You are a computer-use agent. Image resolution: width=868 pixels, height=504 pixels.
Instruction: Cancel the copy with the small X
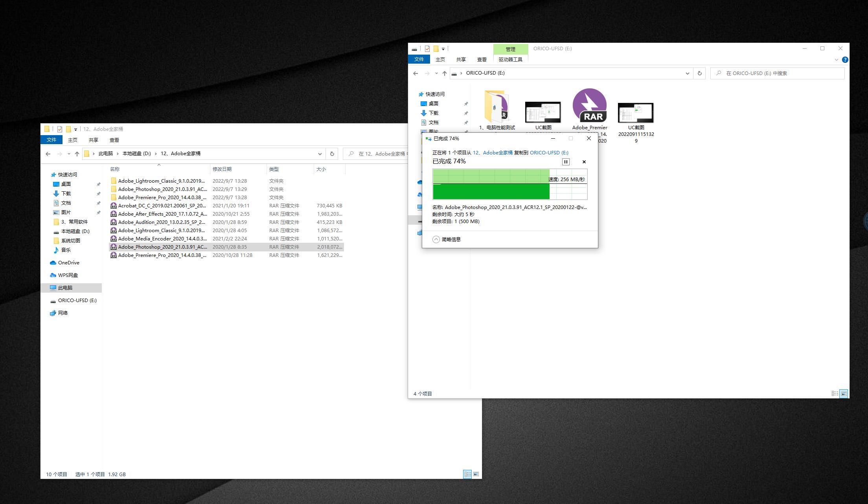[x=584, y=162]
